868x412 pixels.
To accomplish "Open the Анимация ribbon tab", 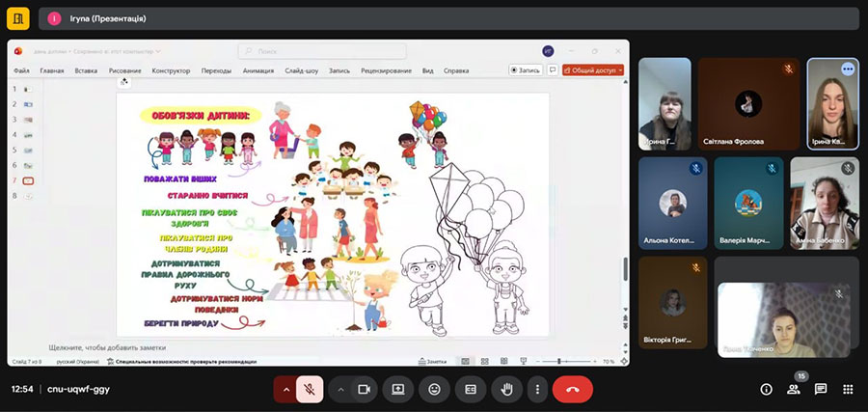I will pos(258,70).
